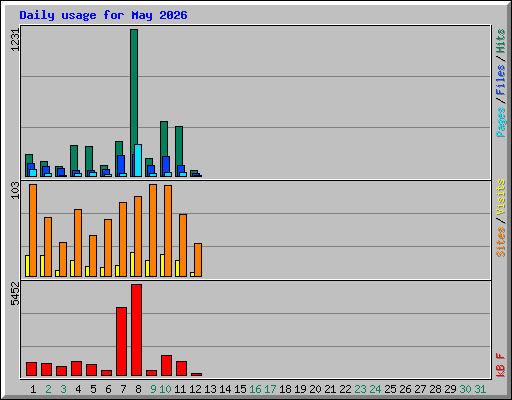This screenshot has height=400, width=512.
Task: Click day 21 on the x-axis
Action: pos(330,389)
